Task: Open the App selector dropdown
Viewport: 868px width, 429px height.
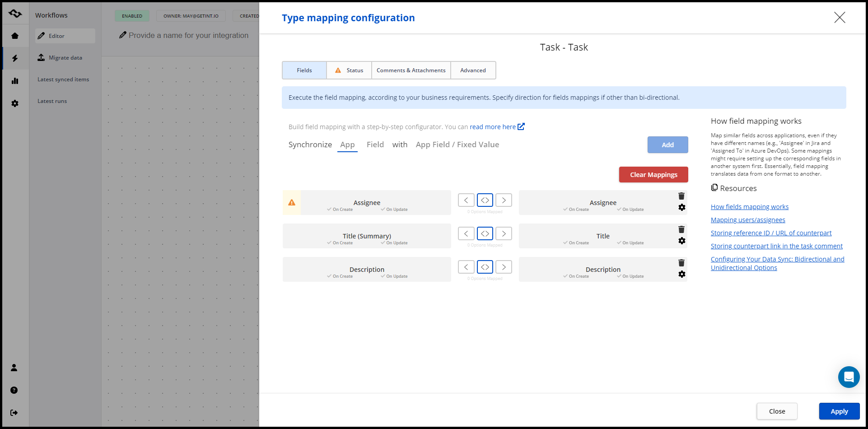Action: tap(347, 145)
